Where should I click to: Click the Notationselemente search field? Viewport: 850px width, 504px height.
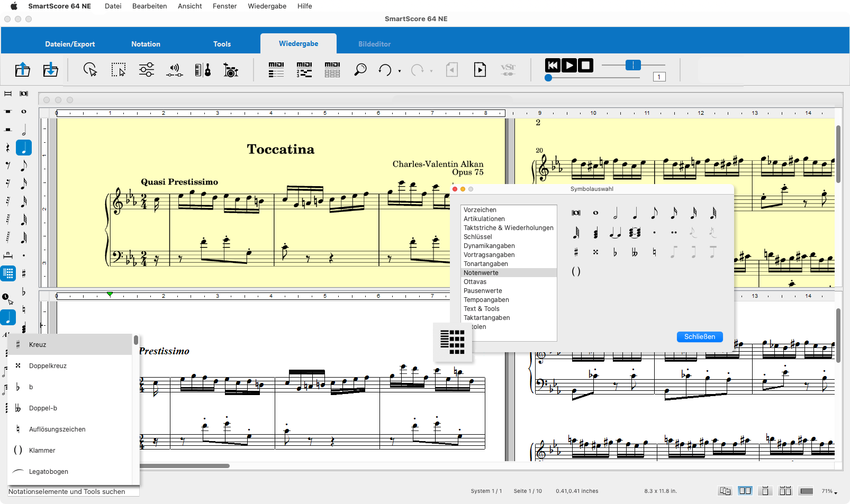coord(73,491)
